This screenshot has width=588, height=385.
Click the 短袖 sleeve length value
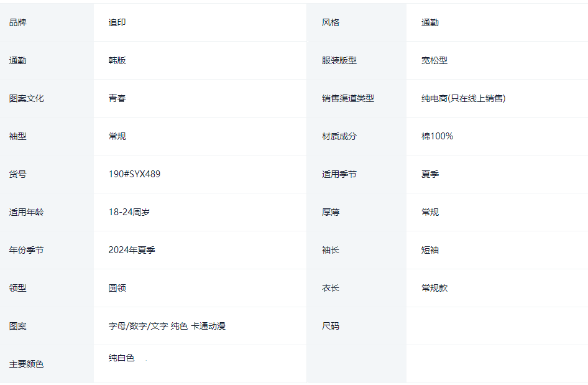(430, 250)
